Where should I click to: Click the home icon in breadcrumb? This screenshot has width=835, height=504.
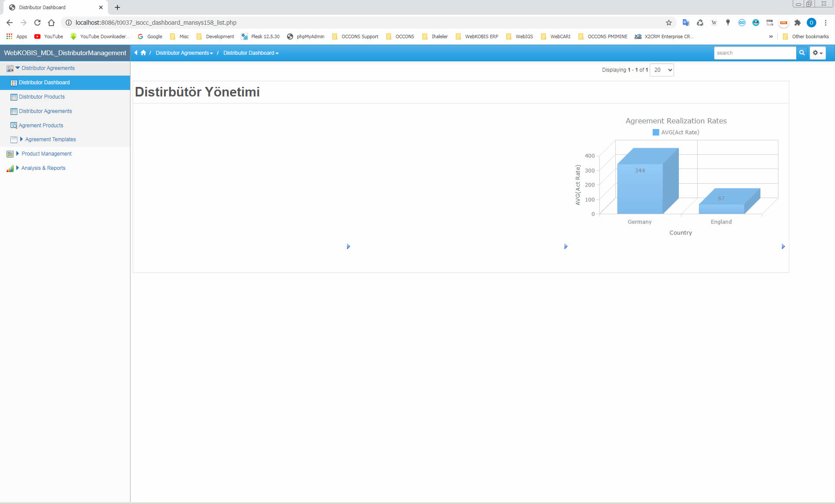pos(143,53)
